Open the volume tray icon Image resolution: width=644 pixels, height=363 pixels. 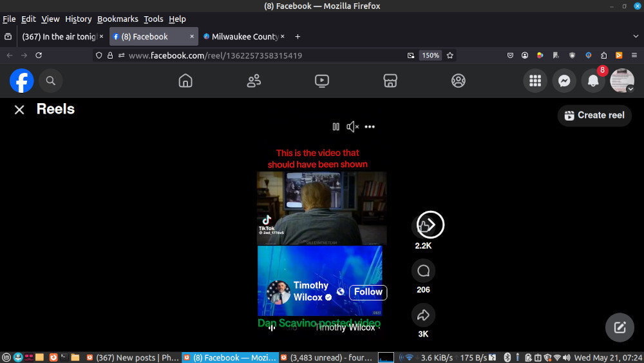[x=567, y=358]
